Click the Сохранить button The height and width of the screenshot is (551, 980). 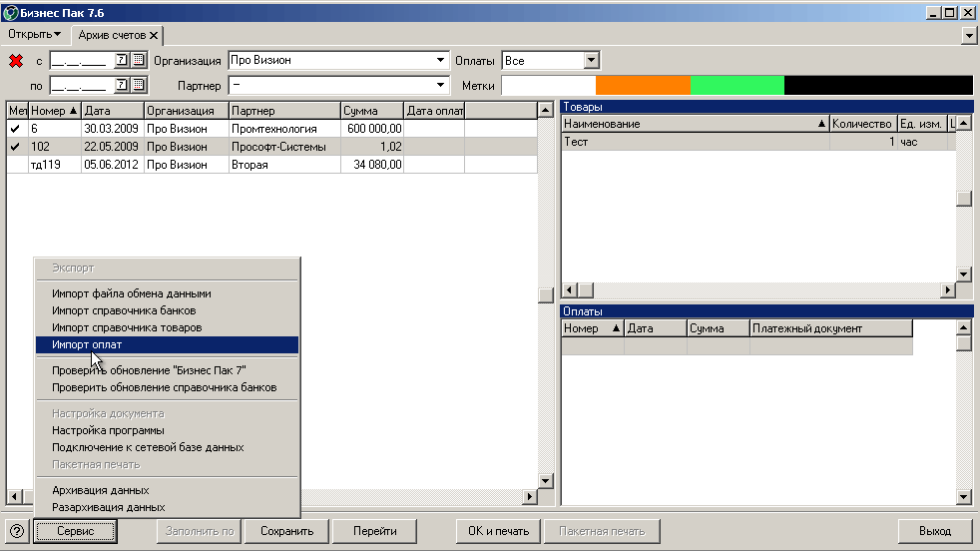point(286,531)
